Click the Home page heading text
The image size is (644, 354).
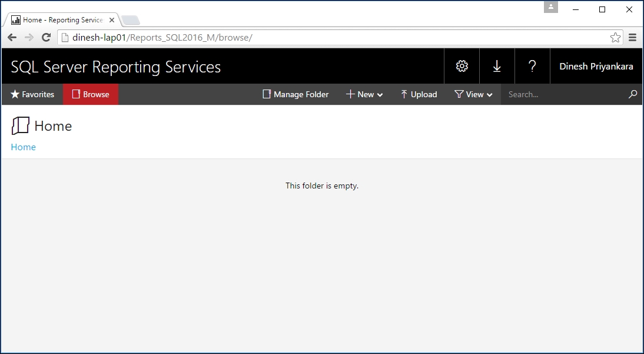(x=53, y=126)
